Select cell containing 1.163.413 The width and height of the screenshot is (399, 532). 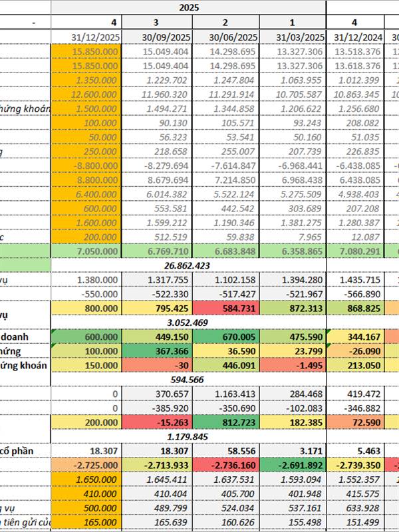(225, 394)
